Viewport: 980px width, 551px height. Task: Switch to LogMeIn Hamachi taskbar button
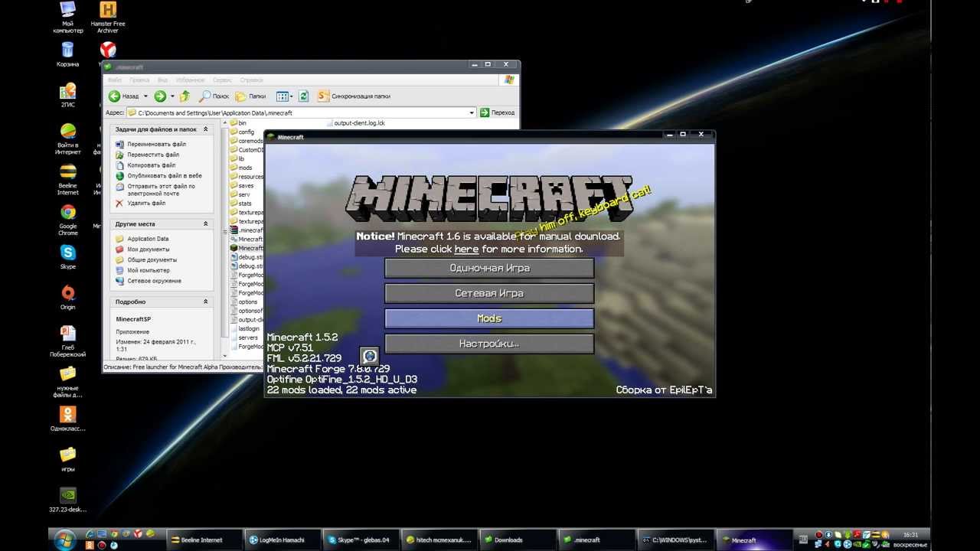(x=283, y=540)
